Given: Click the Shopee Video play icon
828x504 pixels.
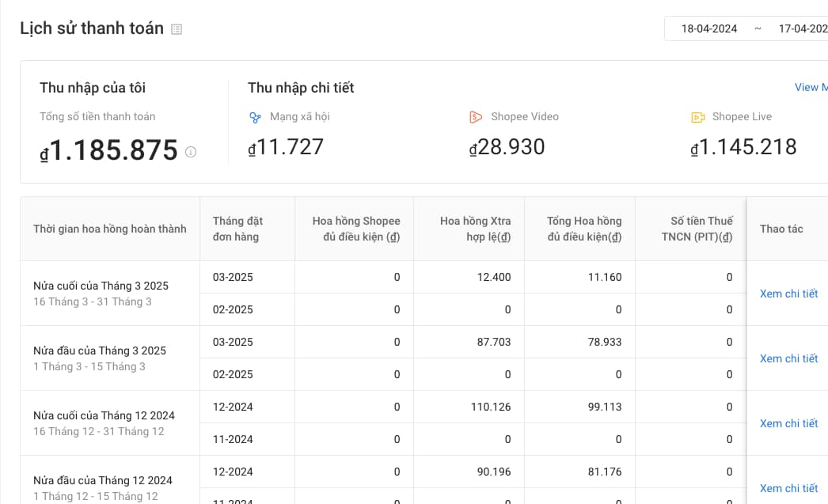Looking at the screenshot, I should (x=476, y=117).
